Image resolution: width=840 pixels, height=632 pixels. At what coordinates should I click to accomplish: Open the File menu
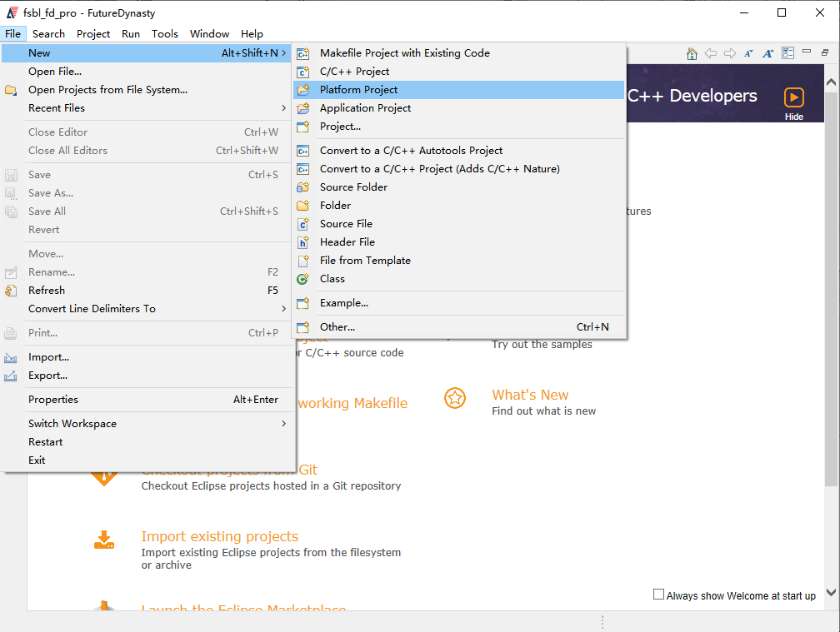coord(12,33)
